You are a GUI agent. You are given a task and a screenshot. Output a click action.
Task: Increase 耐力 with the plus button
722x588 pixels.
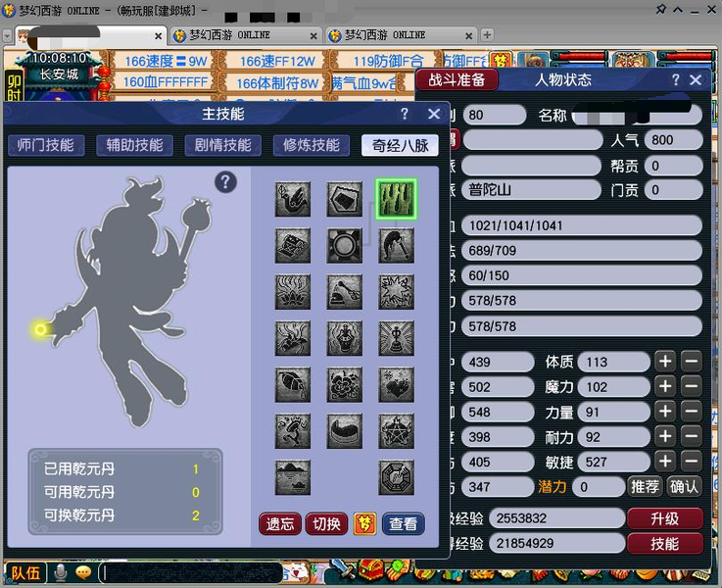pyautogui.click(x=665, y=436)
